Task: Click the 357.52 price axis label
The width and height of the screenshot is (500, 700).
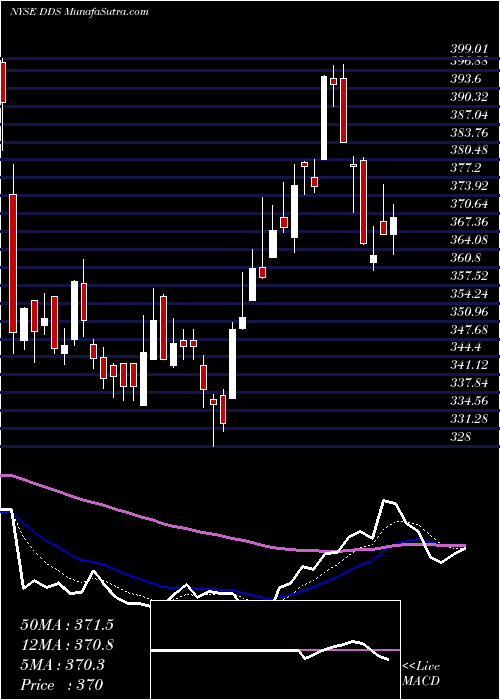Action: click(469, 275)
